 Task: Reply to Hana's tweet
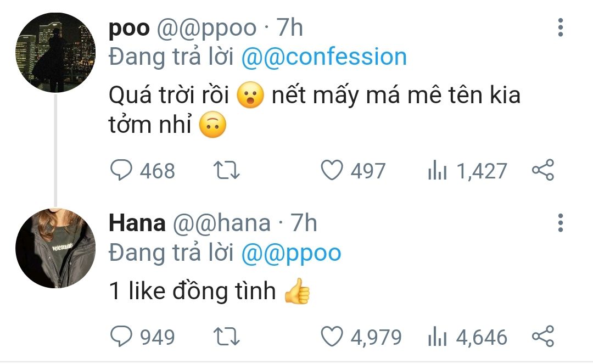142,337
